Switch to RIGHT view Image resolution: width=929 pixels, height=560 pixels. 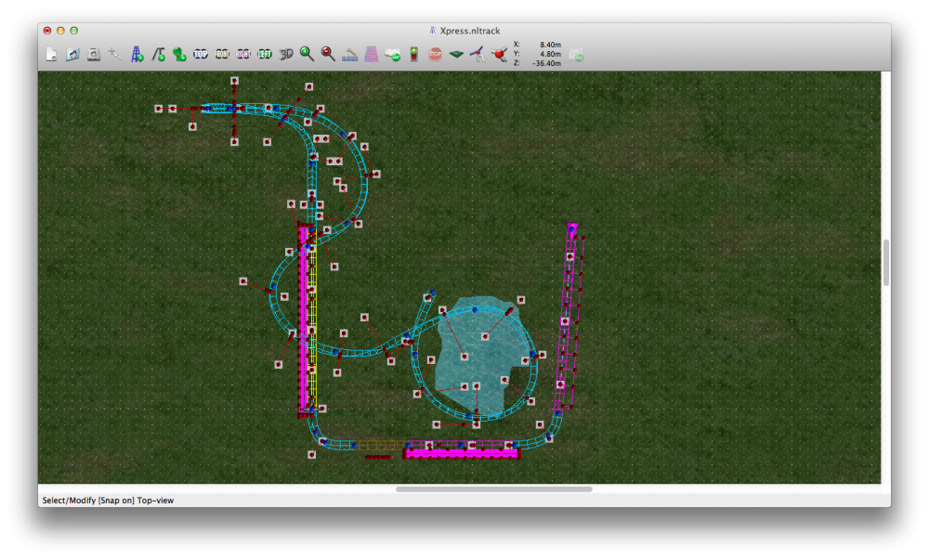click(x=243, y=55)
